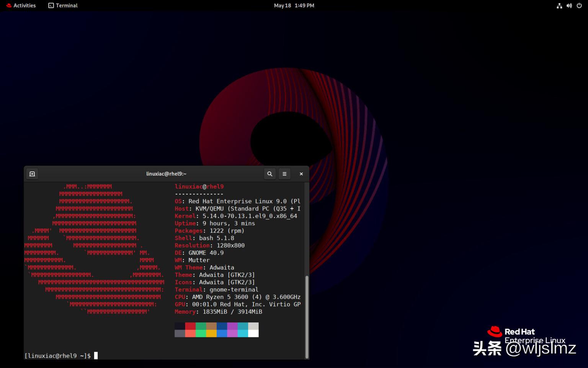Click the Packages line 1222 (rpm)
The image size is (588, 368).
pyautogui.click(x=209, y=230)
